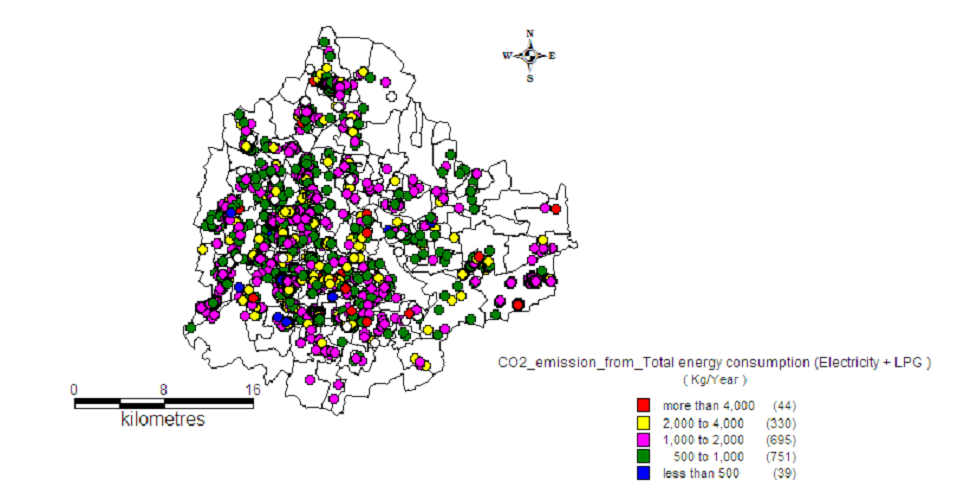Click the red point at map's far east edge
The height and width of the screenshot is (499, 964).
(x=555, y=209)
